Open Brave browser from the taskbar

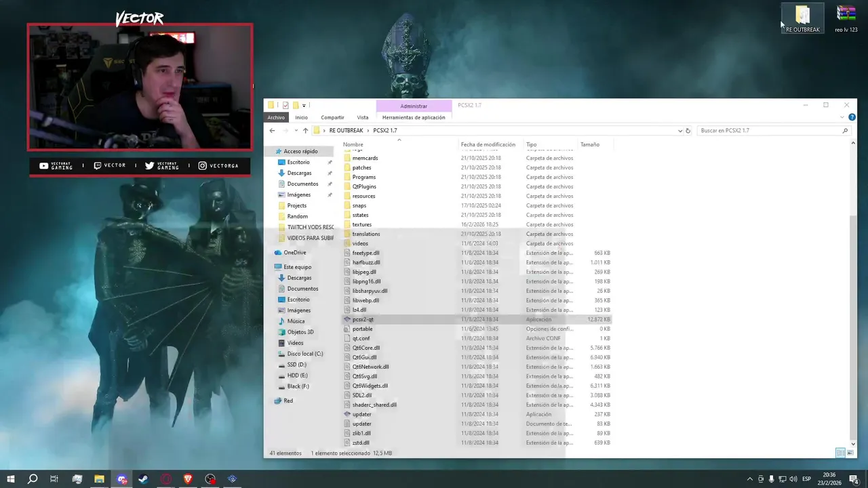(188, 479)
